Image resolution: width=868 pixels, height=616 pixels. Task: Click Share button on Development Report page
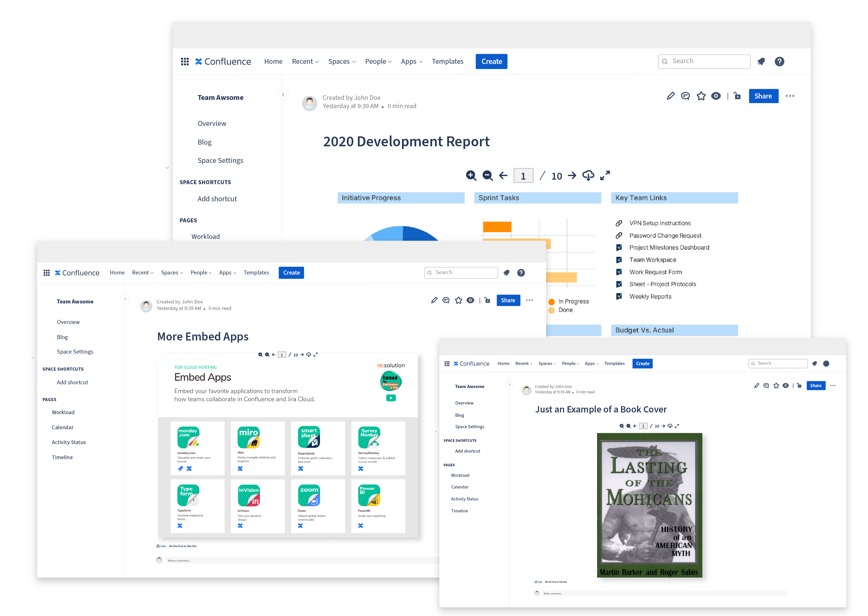tap(763, 96)
